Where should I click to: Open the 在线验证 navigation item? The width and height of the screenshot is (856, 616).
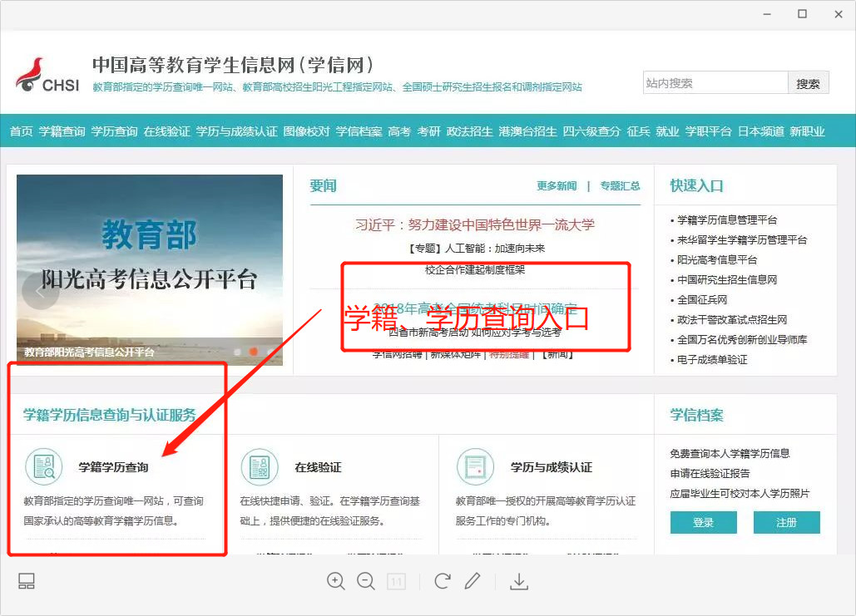(166, 131)
